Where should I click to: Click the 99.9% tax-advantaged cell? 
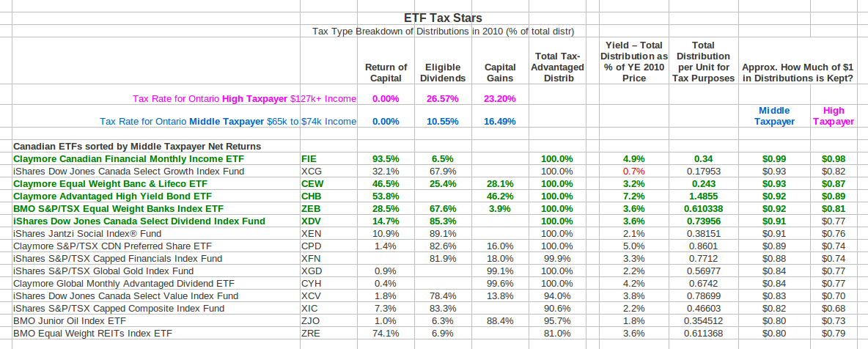tap(557, 258)
